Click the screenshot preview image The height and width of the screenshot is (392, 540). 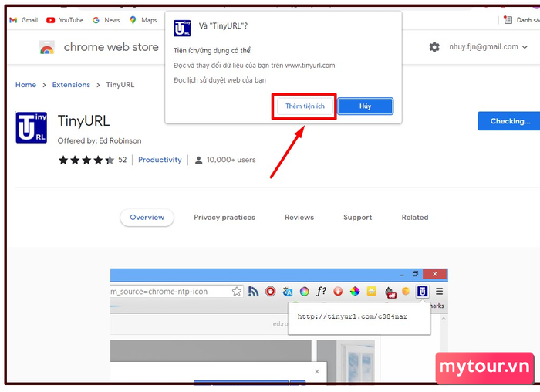pos(279,326)
